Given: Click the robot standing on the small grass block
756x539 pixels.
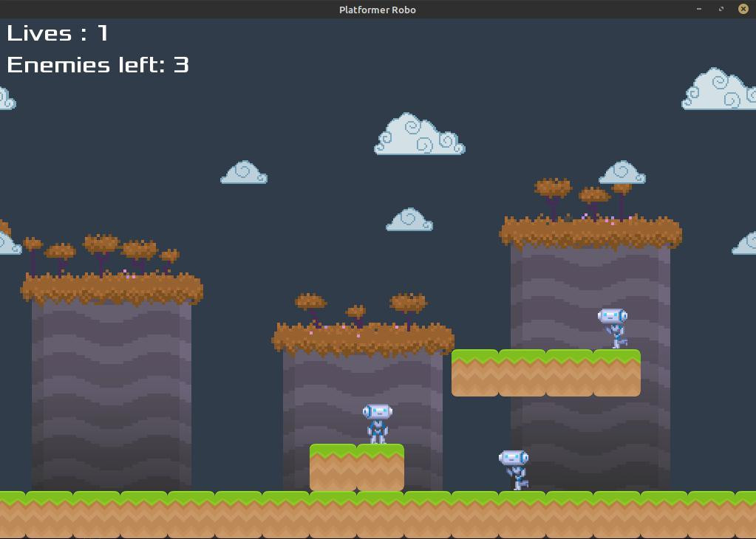Looking at the screenshot, I should (378, 424).
